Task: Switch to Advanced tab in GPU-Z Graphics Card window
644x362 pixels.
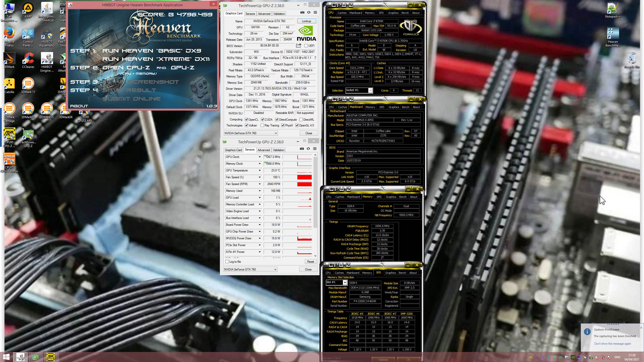Action: tap(264, 14)
